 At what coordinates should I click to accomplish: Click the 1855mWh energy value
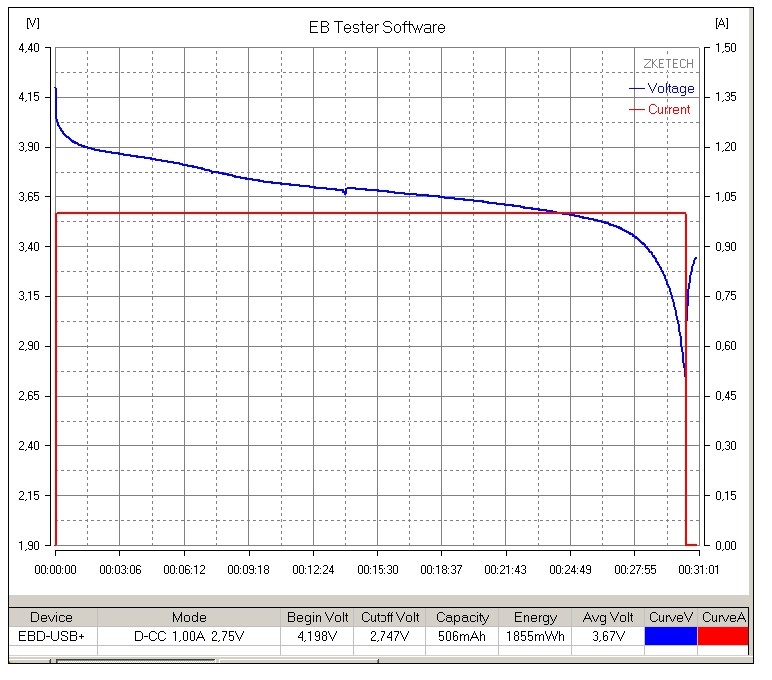535,635
